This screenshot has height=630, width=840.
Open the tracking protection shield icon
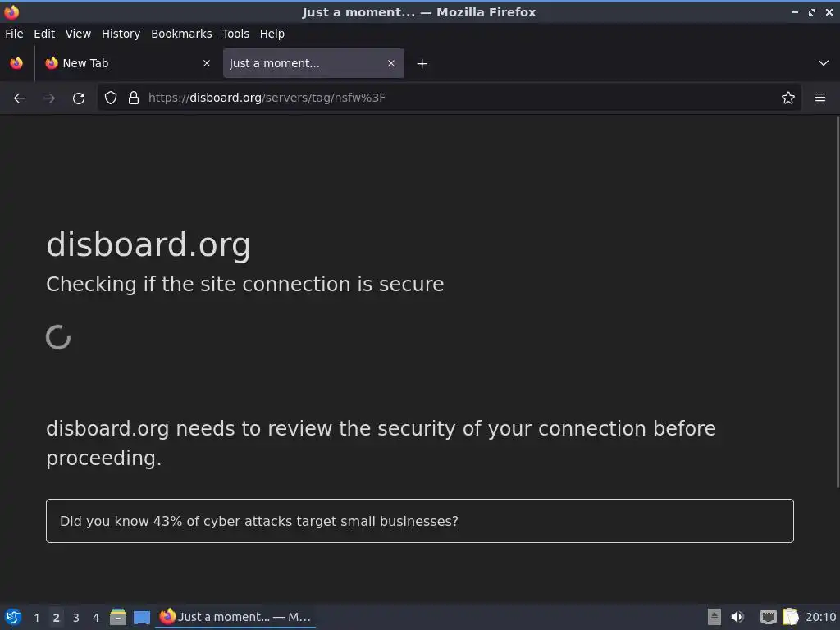(x=111, y=98)
